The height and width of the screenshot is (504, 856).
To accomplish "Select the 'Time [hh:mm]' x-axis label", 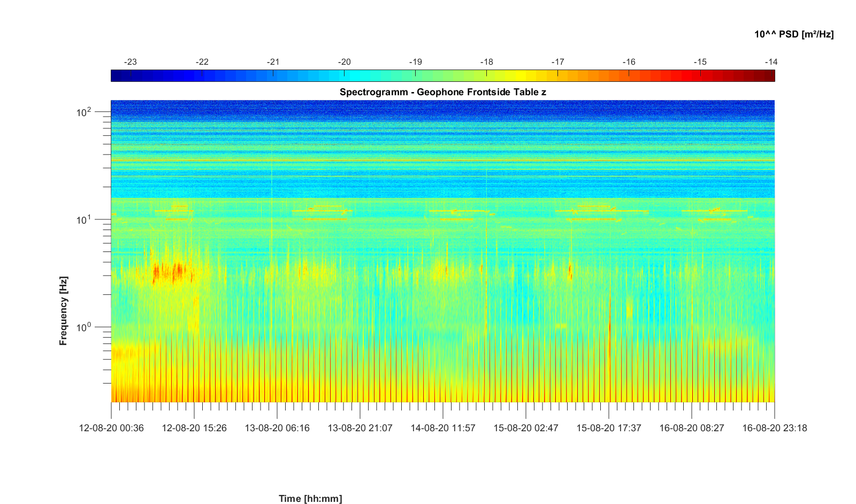I will click(x=310, y=499).
